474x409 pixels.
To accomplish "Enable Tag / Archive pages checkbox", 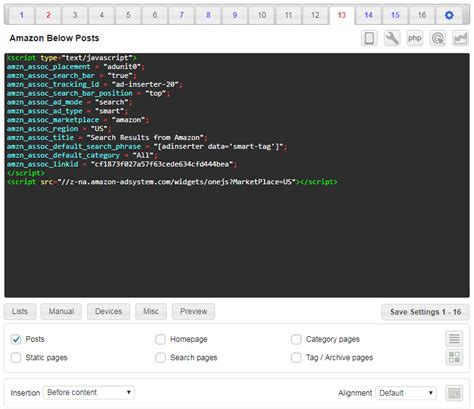I will (296, 358).
